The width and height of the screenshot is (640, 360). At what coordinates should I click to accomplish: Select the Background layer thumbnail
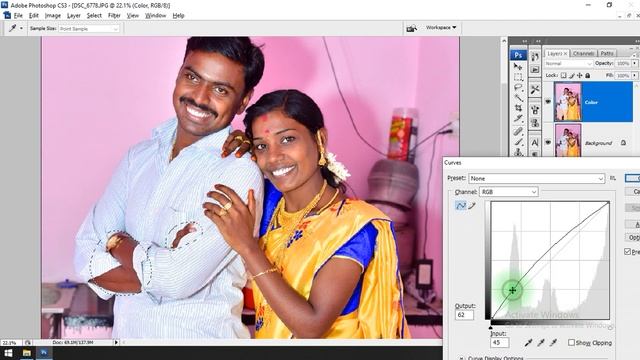coord(567,141)
